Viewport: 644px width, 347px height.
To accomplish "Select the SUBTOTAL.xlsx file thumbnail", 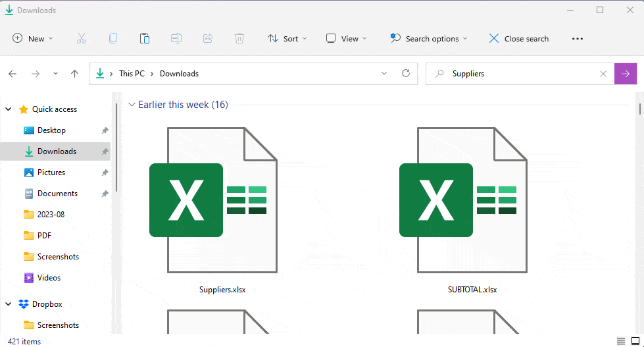I will [x=463, y=200].
